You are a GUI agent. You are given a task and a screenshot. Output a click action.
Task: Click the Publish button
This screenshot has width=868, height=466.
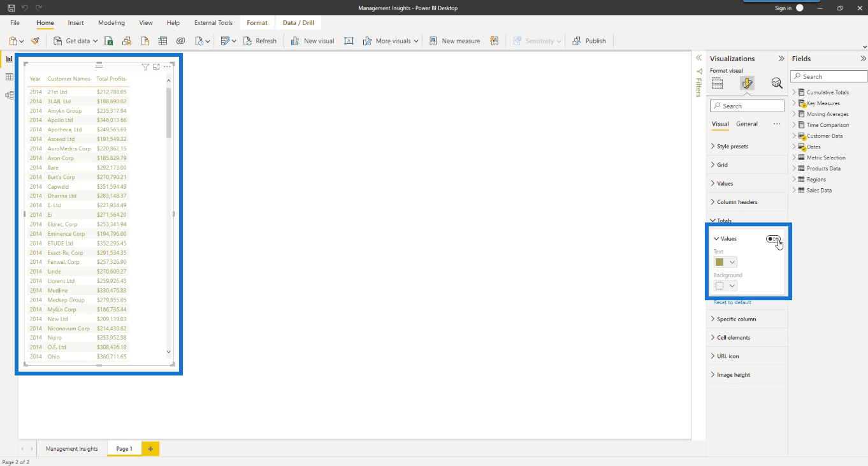click(590, 41)
